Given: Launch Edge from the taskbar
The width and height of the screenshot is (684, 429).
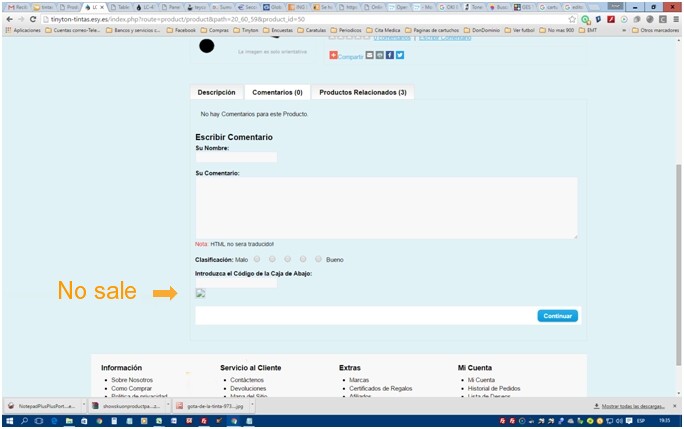Looking at the screenshot, I should (54, 421).
